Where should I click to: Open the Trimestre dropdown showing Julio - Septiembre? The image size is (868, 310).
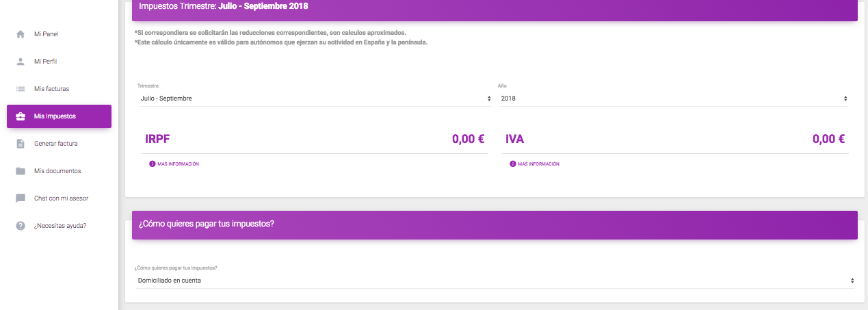[x=314, y=99]
